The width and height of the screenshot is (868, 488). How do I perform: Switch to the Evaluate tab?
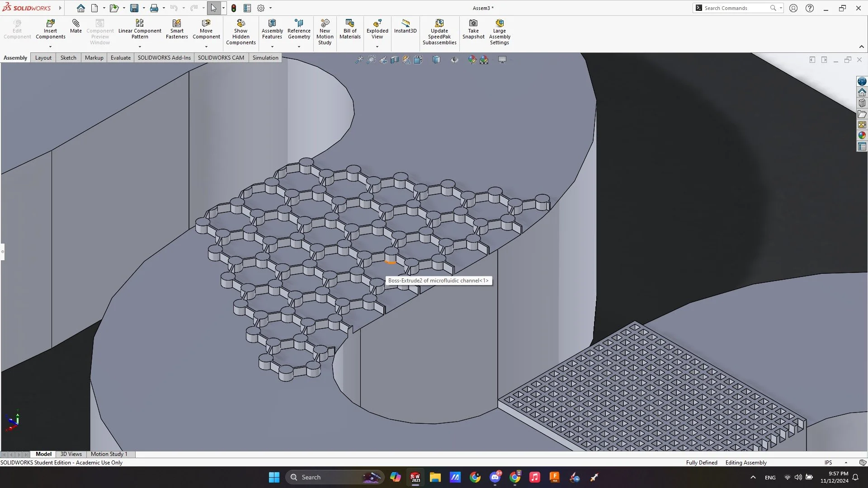tap(120, 58)
